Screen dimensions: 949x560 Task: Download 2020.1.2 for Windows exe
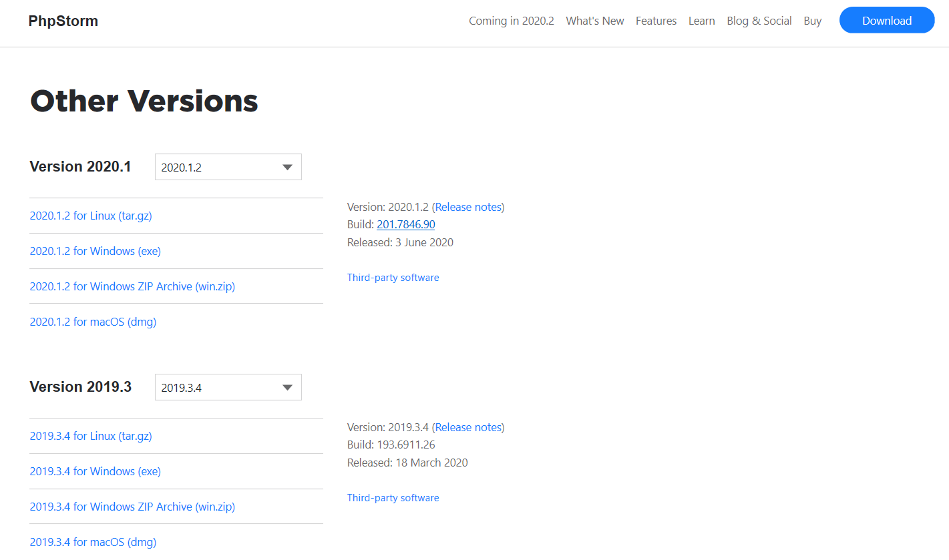pyautogui.click(x=95, y=251)
